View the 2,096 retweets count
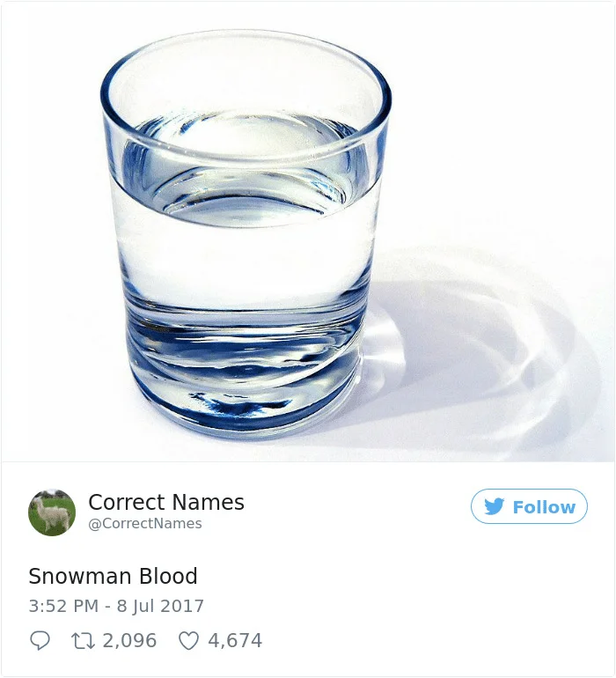The image size is (616, 678). (x=129, y=640)
